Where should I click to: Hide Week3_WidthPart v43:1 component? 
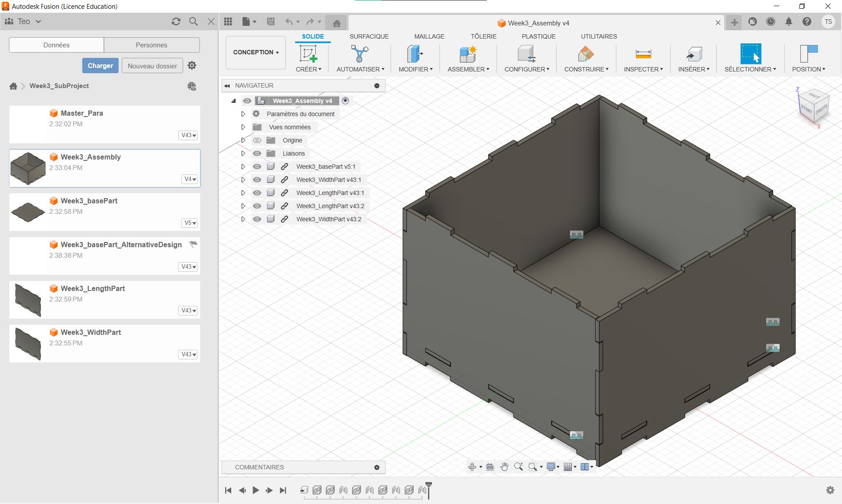click(x=257, y=180)
